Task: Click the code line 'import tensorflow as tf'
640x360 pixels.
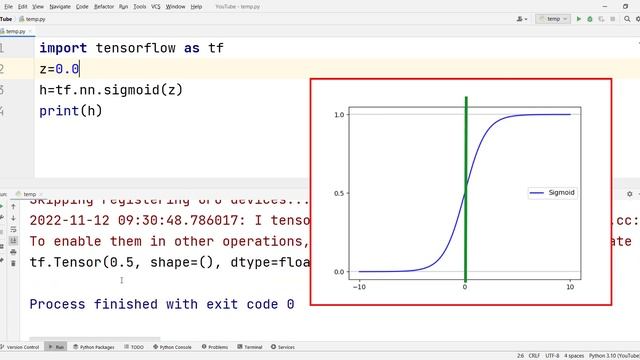Action: coord(131,48)
